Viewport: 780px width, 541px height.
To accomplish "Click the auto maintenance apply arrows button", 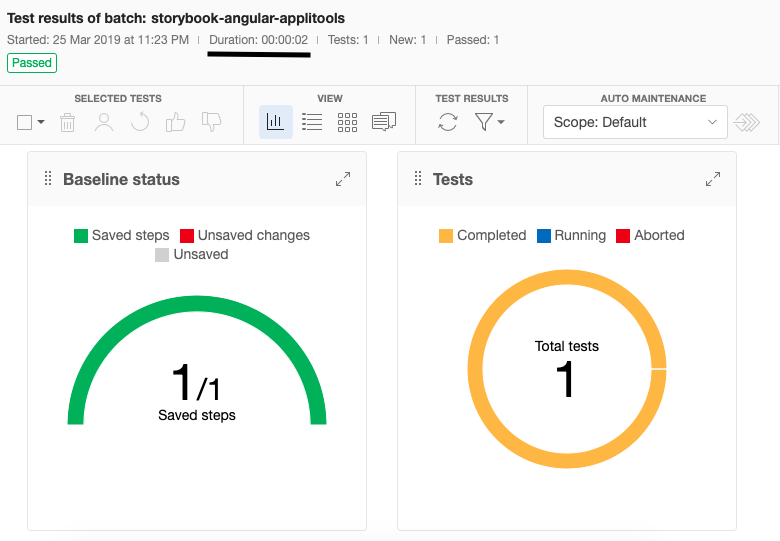I will [x=747, y=122].
